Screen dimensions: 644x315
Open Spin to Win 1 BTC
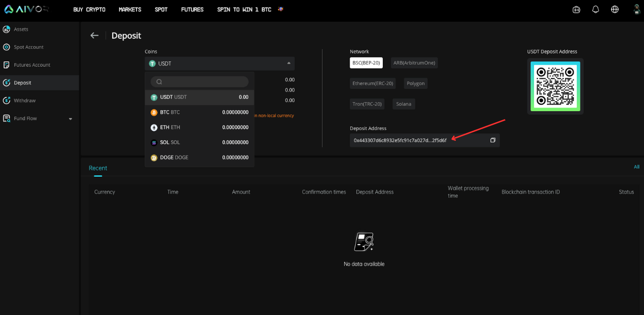pyautogui.click(x=244, y=10)
